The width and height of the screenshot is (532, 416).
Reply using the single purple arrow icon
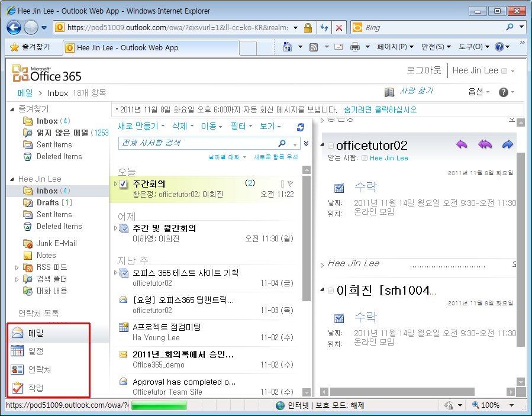462,145
